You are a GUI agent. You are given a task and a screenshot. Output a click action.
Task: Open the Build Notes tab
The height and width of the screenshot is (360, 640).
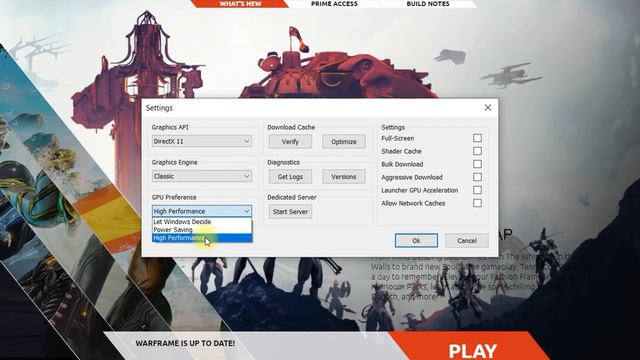428,4
